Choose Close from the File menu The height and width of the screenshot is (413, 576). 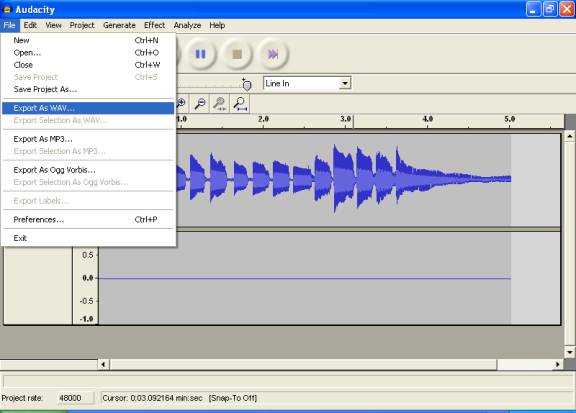pos(88,65)
